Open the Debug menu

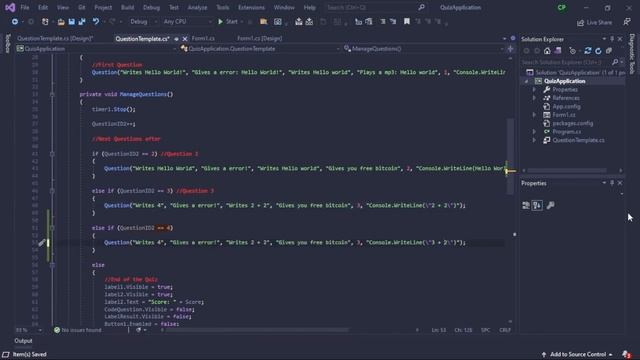[151, 7]
